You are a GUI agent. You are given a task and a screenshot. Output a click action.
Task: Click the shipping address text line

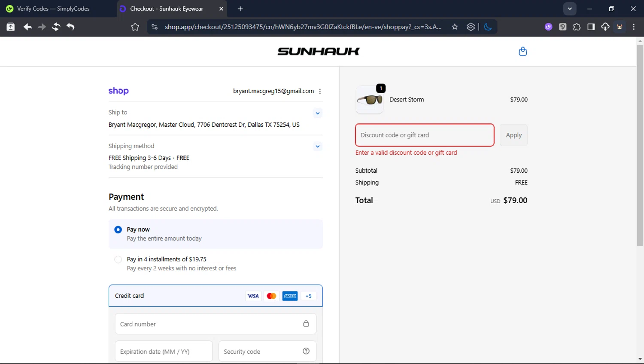(x=204, y=125)
